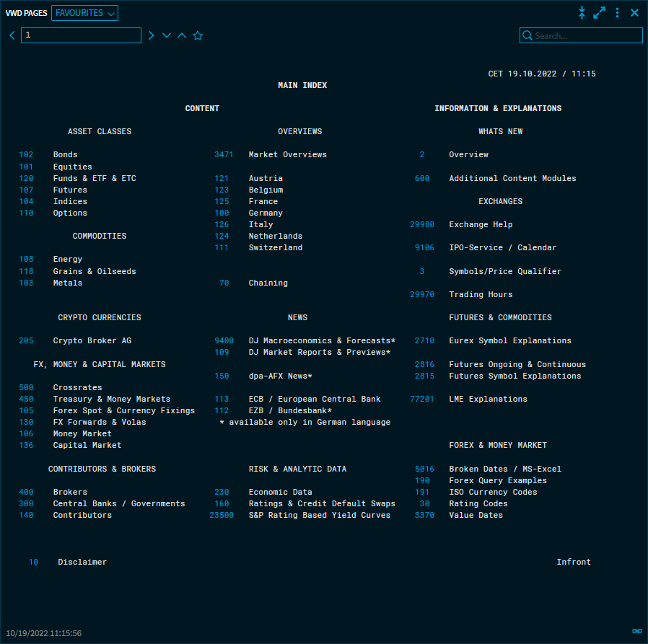Click the link chain icon at bottom right
The height and width of the screenshot is (644, 648).
[636, 631]
